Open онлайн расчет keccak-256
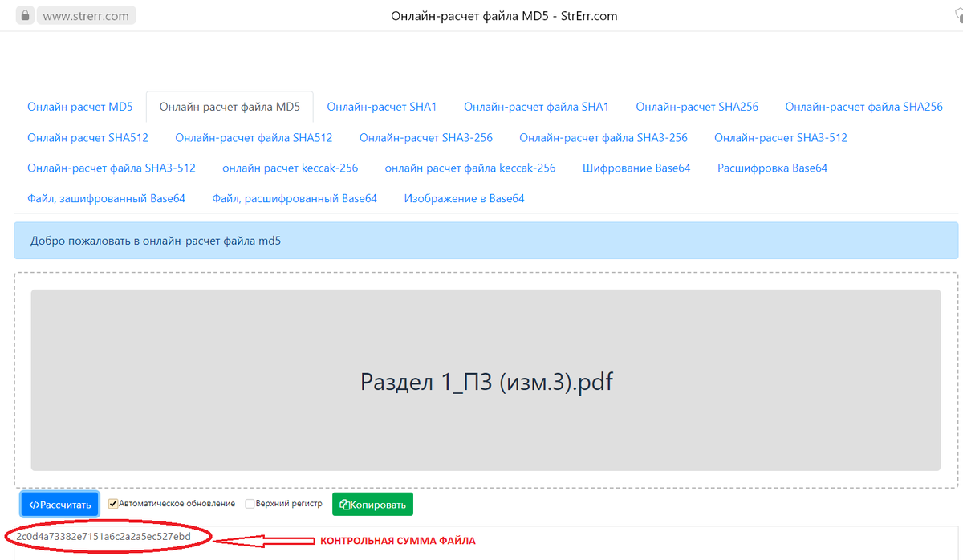This screenshot has height=560, width=963. pos(289,168)
